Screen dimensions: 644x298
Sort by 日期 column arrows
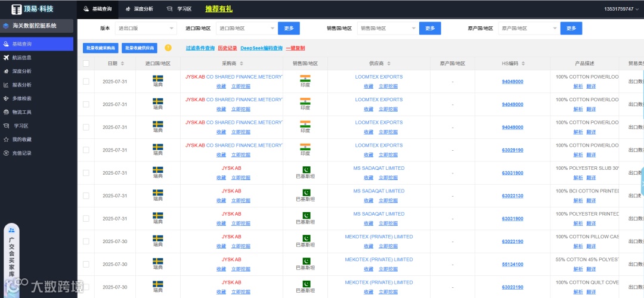122,64
